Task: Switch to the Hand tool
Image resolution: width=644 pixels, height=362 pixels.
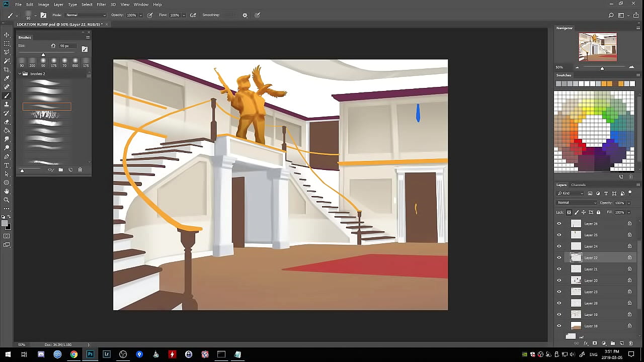Action: tap(7, 191)
